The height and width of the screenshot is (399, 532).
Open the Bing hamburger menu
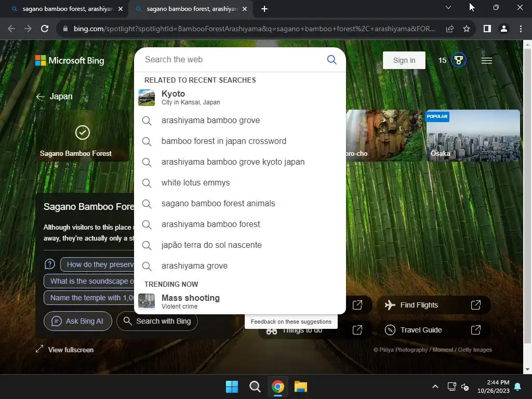[486, 60]
